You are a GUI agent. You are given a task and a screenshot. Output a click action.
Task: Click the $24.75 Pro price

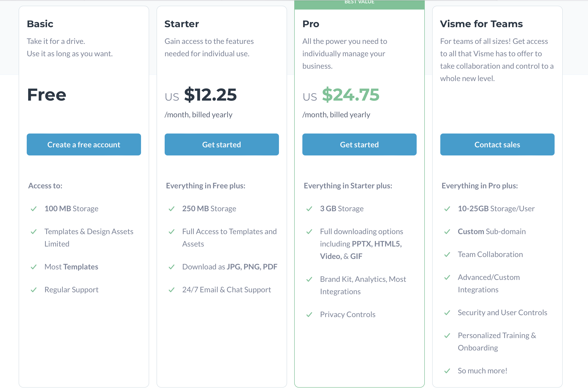click(351, 95)
